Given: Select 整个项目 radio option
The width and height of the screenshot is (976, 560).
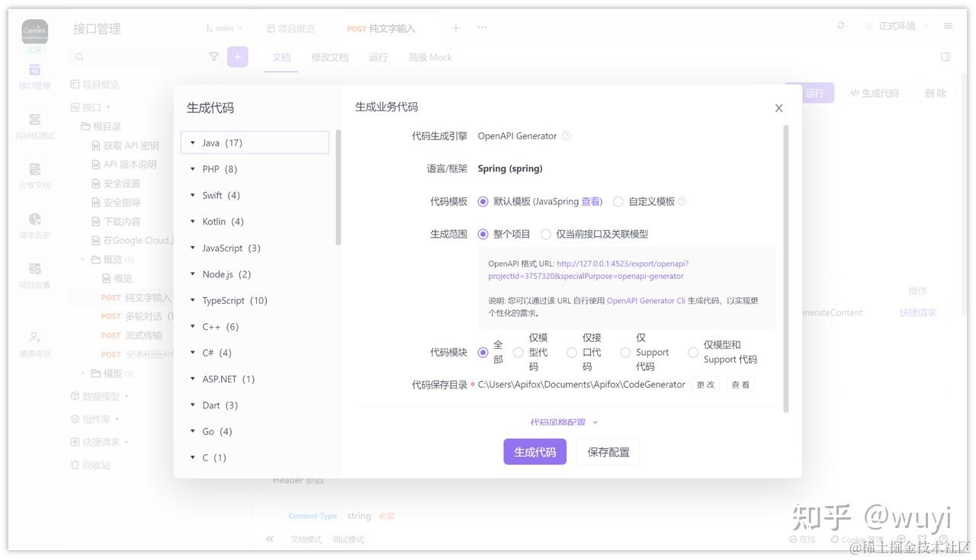Looking at the screenshot, I should click(x=483, y=234).
